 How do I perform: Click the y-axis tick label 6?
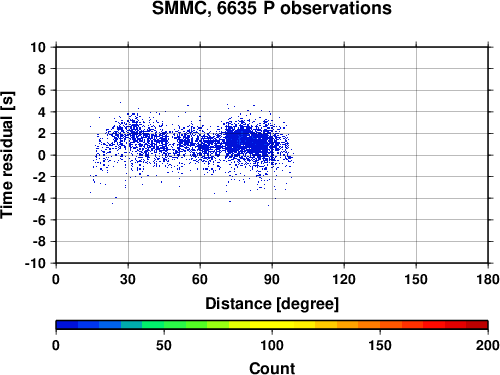pyautogui.click(x=42, y=90)
